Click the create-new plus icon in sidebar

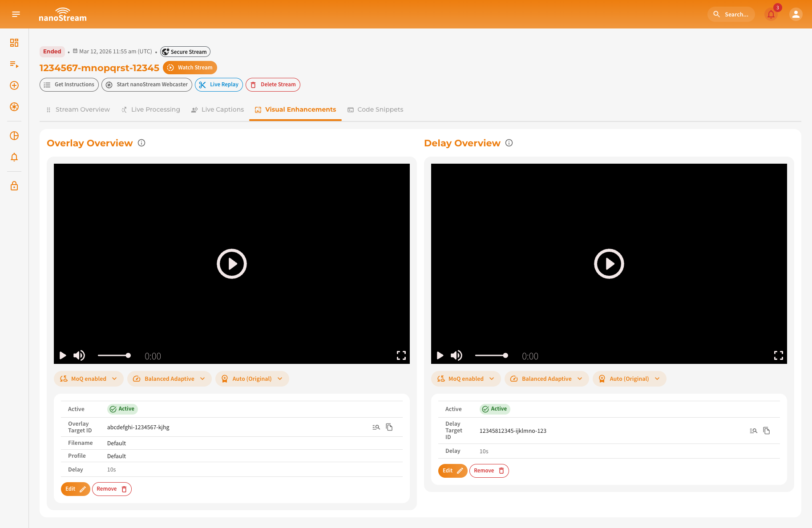tap(14, 85)
